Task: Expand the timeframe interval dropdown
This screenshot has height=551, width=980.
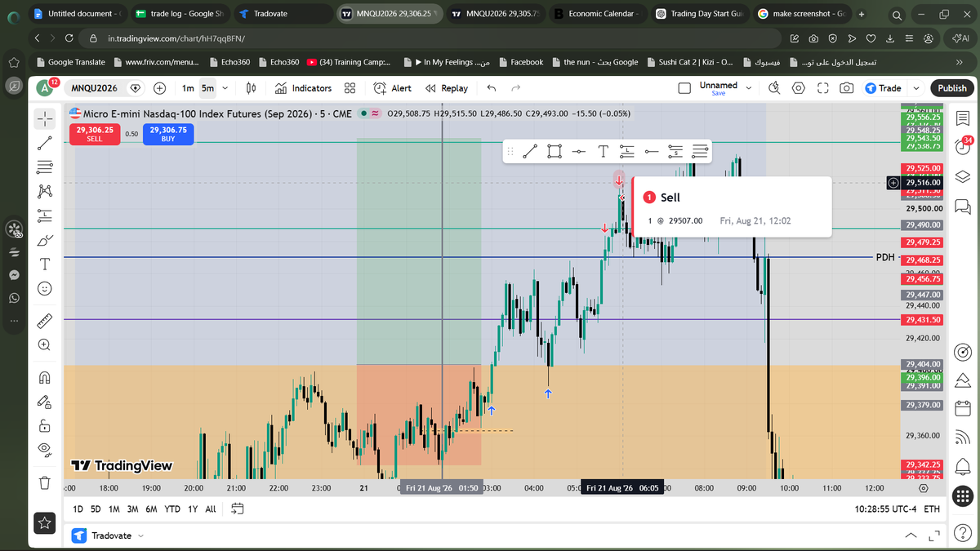Action: pyautogui.click(x=225, y=88)
